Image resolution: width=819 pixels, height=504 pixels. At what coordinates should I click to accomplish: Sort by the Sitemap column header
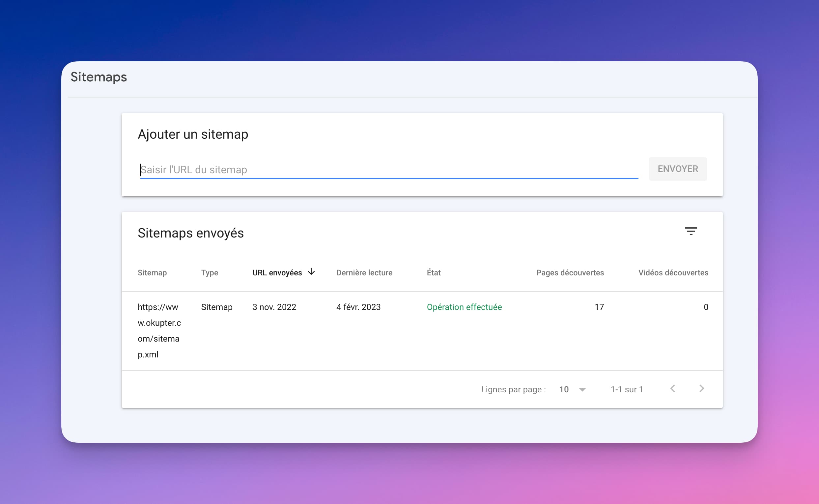tap(152, 273)
